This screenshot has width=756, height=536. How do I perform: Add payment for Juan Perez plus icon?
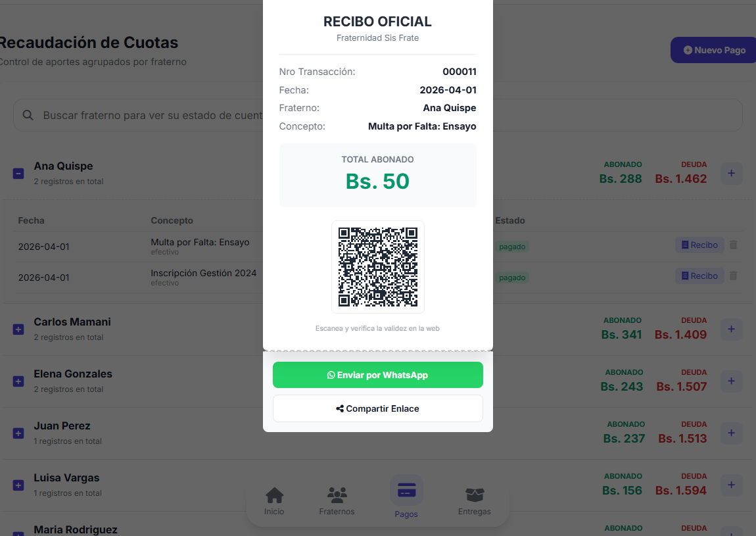(x=732, y=433)
